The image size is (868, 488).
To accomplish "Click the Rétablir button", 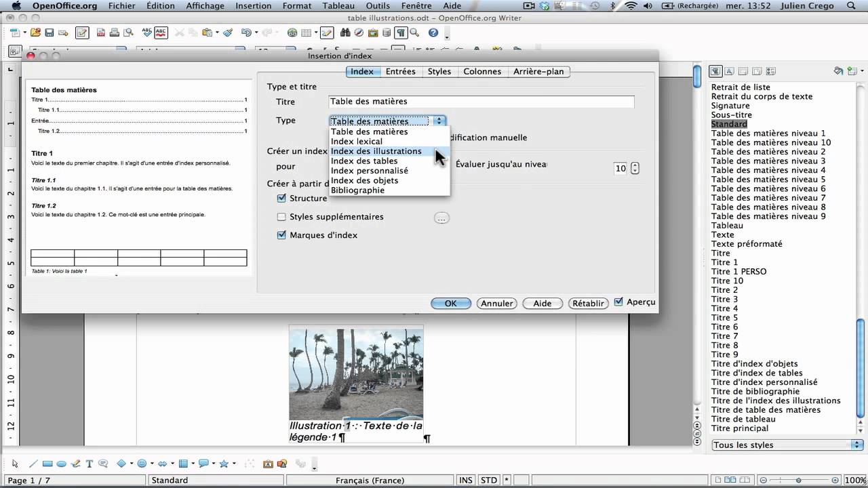I will (x=588, y=304).
